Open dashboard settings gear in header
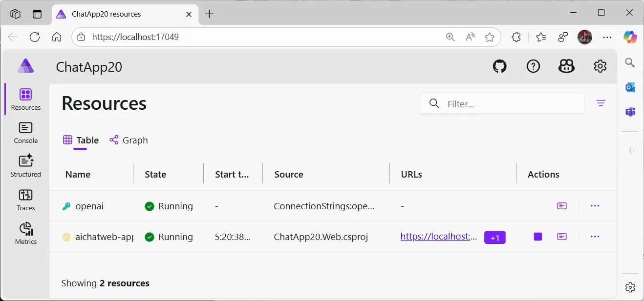This screenshot has width=644, height=301. [600, 66]
